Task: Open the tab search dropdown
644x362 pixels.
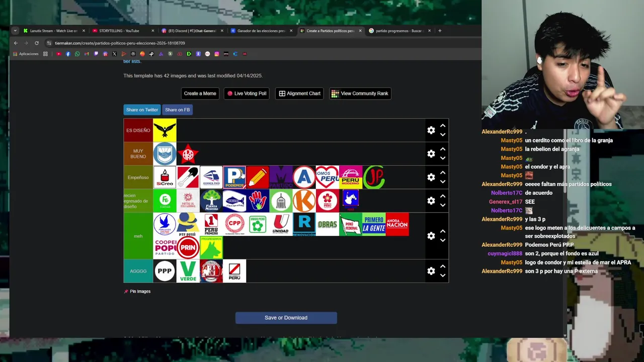Action: point(15,31)
